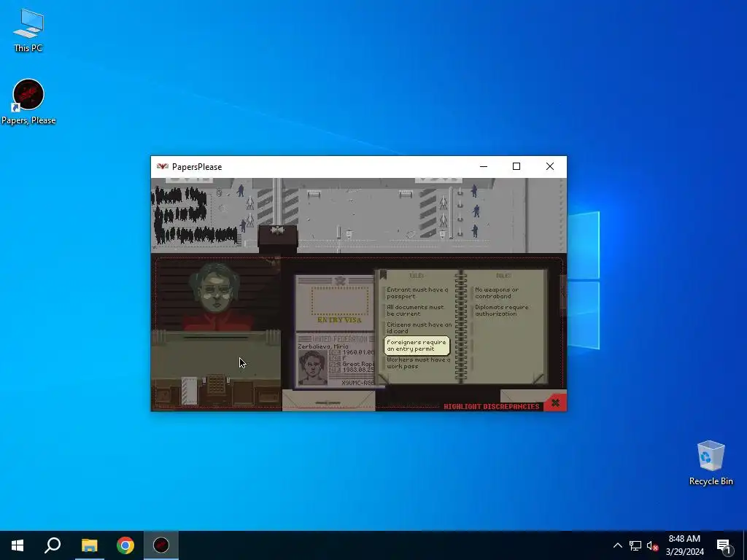Click the network status tray icon
Image resolution: width=747 pixels, height=560 pixels.
click(635, 545)
